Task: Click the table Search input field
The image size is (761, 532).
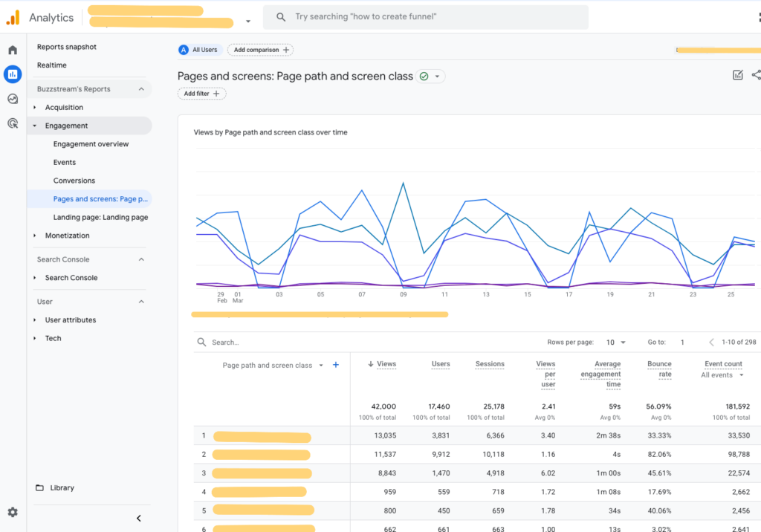Action: click(238, 342)
